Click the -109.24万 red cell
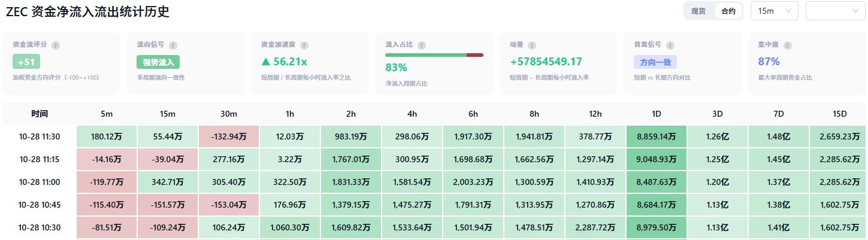This screenshot has height=240, width=868. pyautogui.click(x=168, y=227)
